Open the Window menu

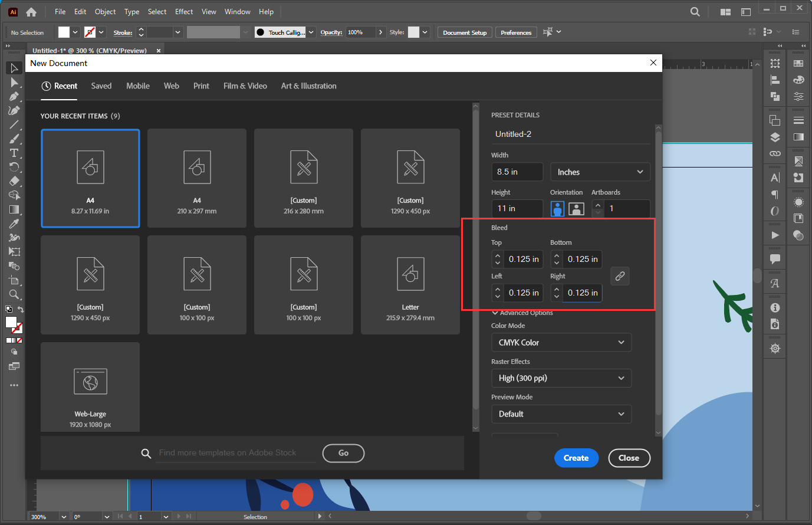point(238,12)
